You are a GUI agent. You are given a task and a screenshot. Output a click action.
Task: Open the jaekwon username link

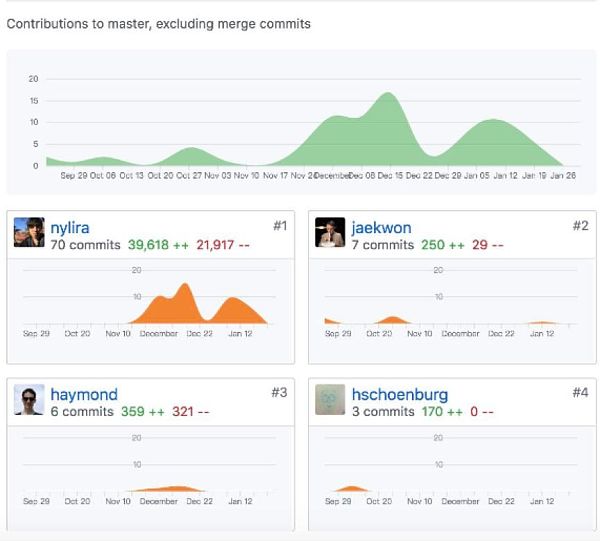(381, 228)
